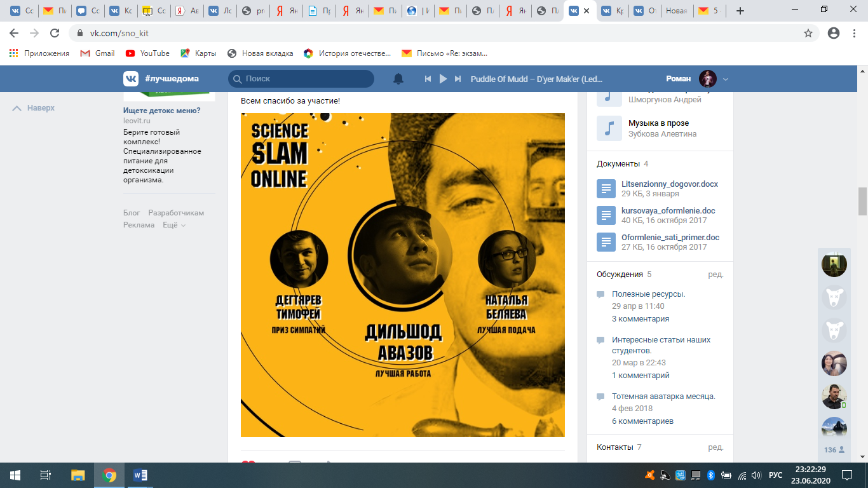
Task: Reload the page in Chrome
Action: [x=55, y=33]
